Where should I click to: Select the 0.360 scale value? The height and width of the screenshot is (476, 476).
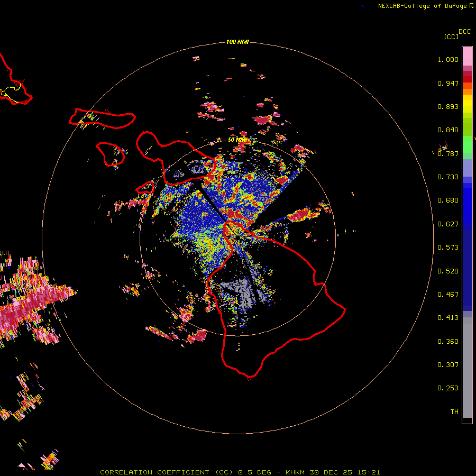[x=448, y=342]
